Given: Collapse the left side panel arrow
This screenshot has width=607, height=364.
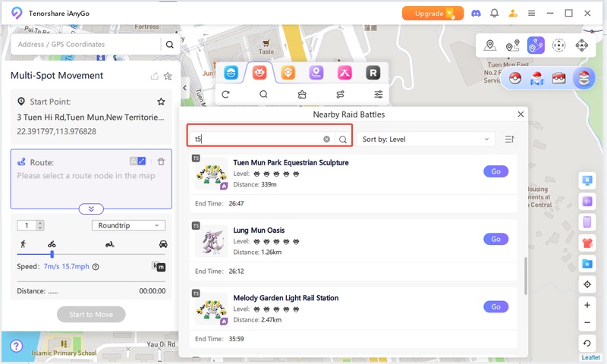Looking at the screenshot, I should (x=185, y=88).
